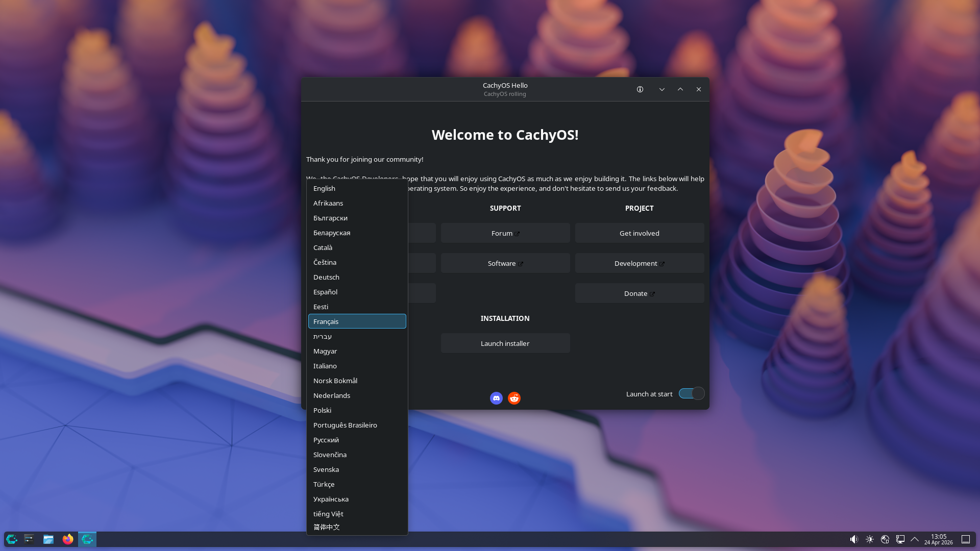The image size is (980, 551).
Task: Click the brightness icon in system tray
Action: (870, 539)
